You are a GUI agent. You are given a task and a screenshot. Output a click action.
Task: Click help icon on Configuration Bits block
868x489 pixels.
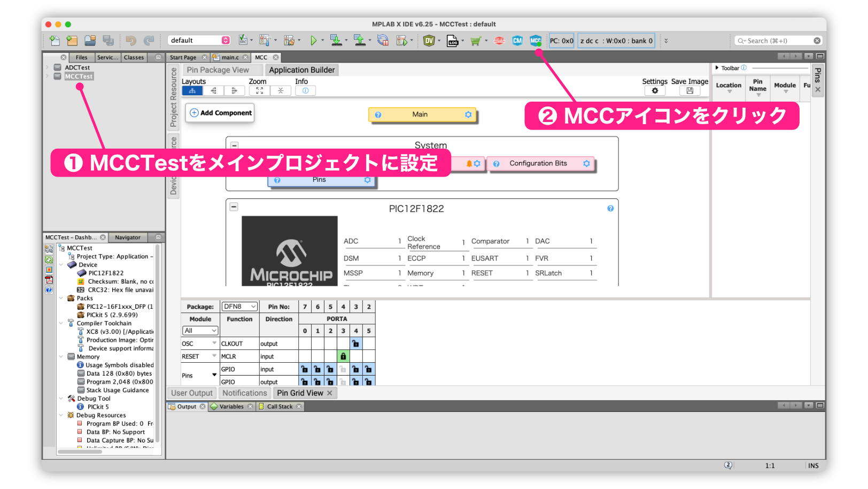pyautogui.click(x=496, y=164)
